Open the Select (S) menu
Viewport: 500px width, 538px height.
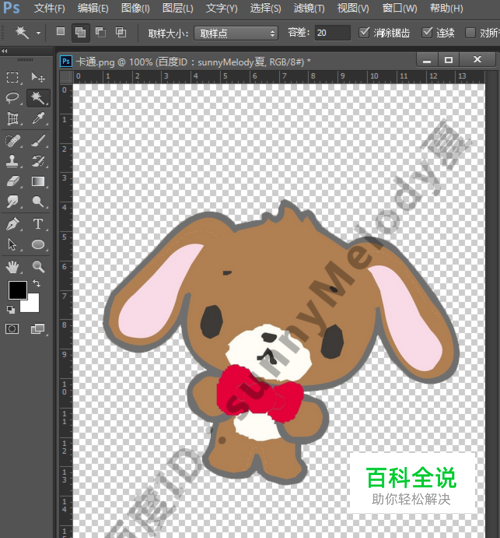pyautogui.click(x=266, y=8)
